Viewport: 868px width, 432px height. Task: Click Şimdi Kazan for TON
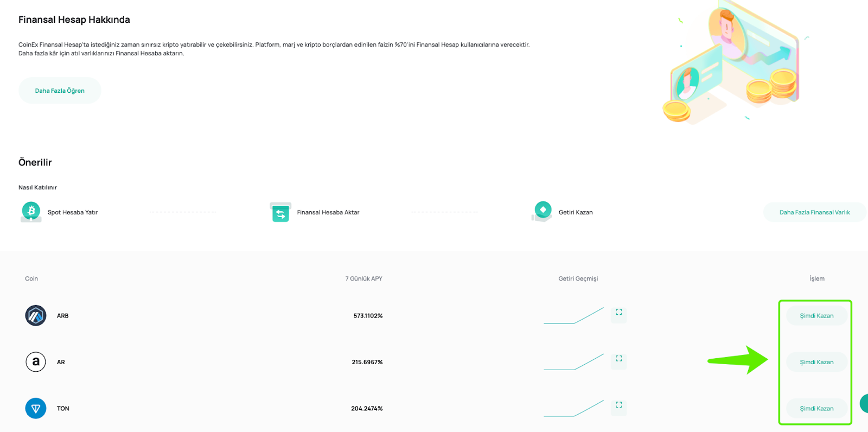click(816, 409)
